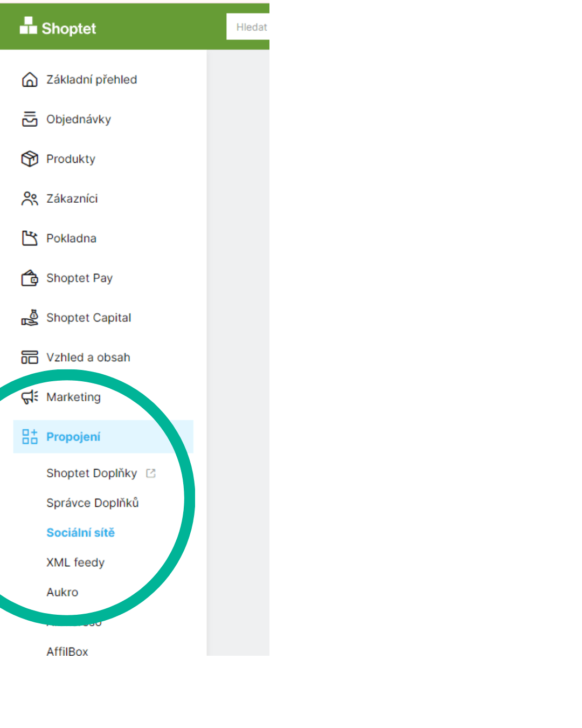
Task: Collapse the highlighted Propojení menu
Action: pos(103,437)
